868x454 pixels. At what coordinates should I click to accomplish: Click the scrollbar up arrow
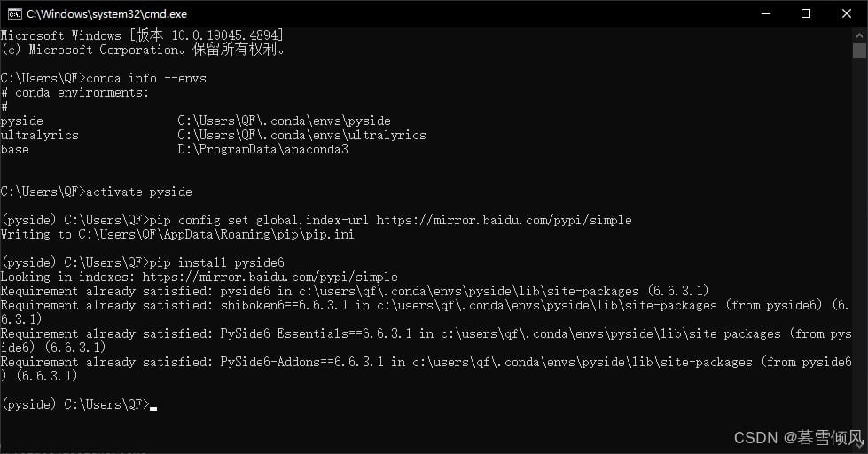click(x=860, y=35)
